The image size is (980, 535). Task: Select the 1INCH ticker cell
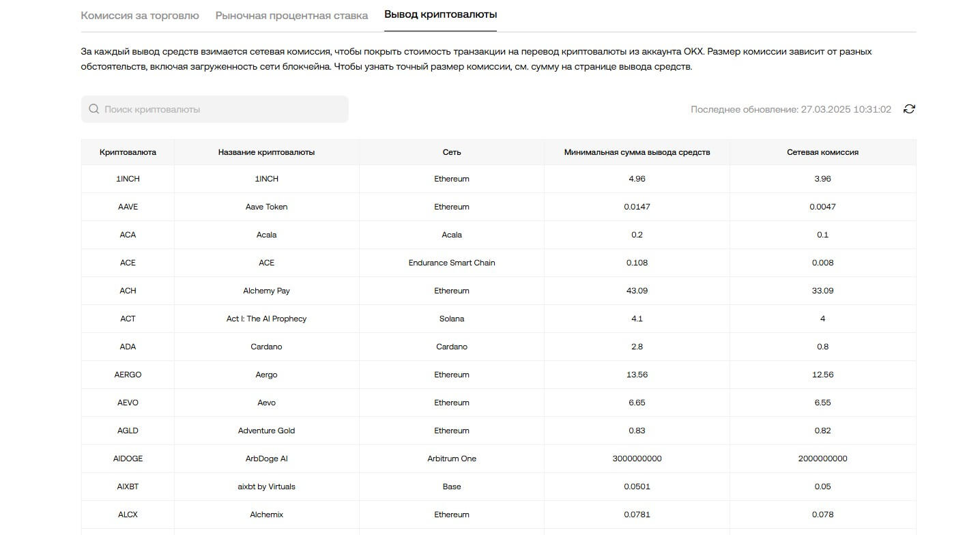coord(128,179)
